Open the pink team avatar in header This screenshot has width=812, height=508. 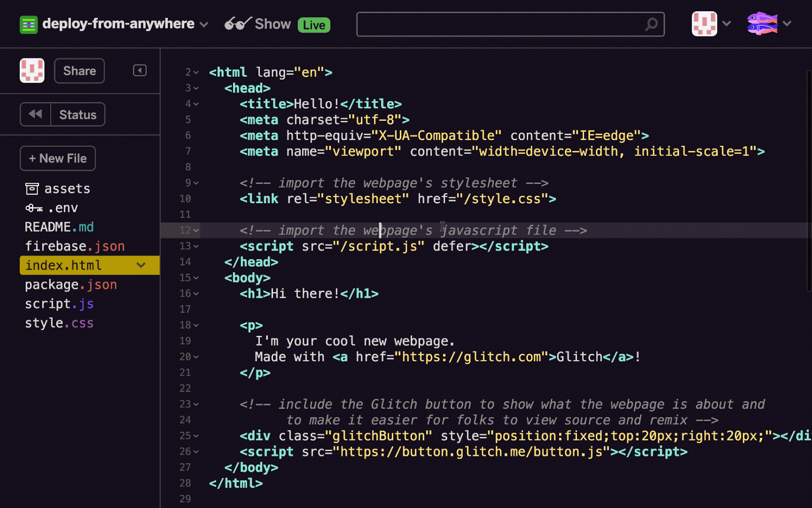click(x=704, y=24)
